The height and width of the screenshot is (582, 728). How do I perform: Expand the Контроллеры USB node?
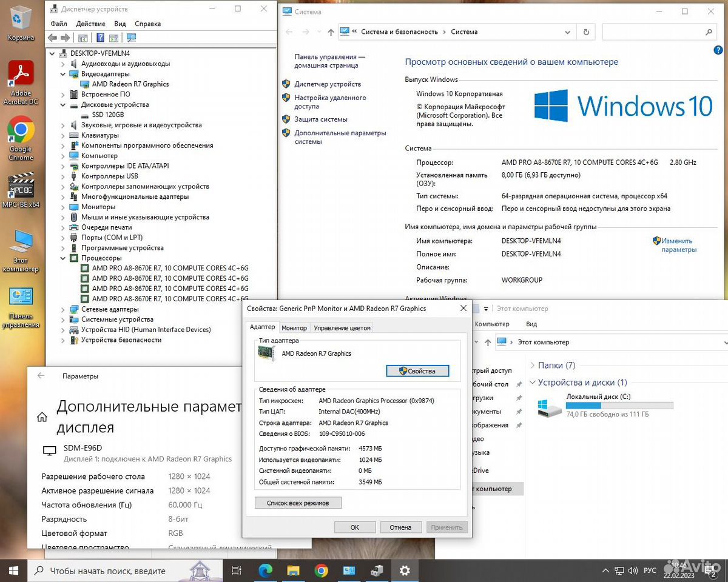coord(63,176)
